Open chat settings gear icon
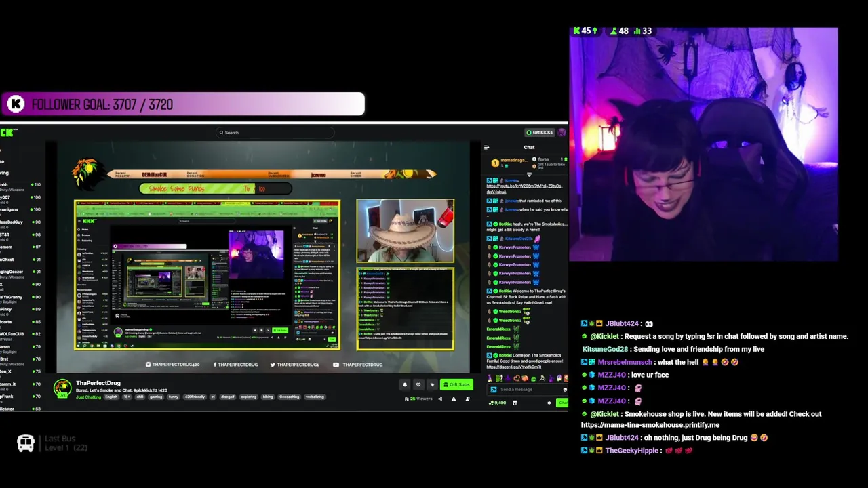 (549, 403)
